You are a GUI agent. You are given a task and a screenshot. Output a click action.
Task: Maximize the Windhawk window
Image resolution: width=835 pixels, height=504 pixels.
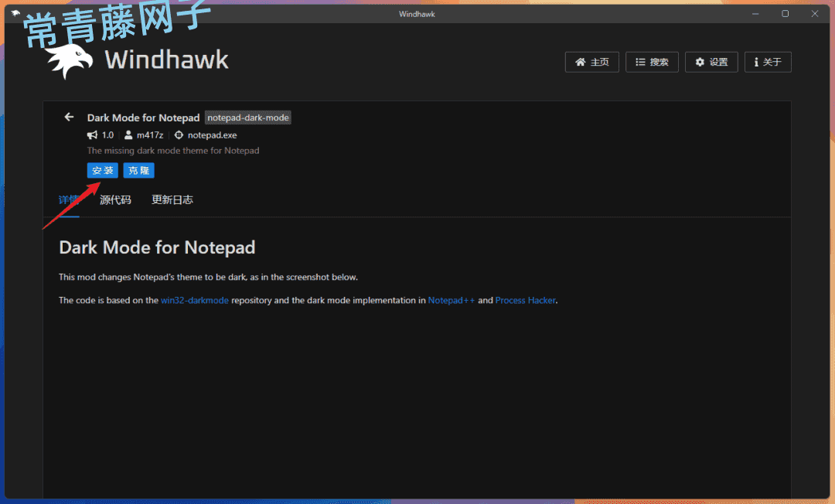pyautogui.click(x=785, y=14)
